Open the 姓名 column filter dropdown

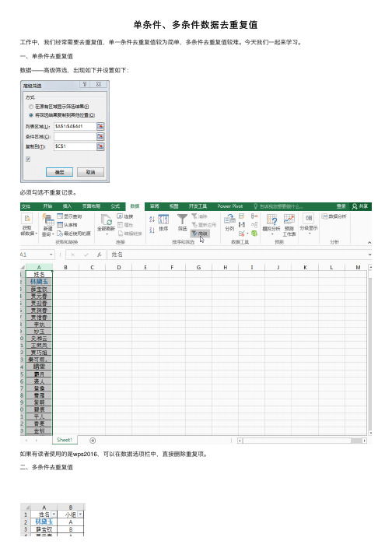pos(54,515)
